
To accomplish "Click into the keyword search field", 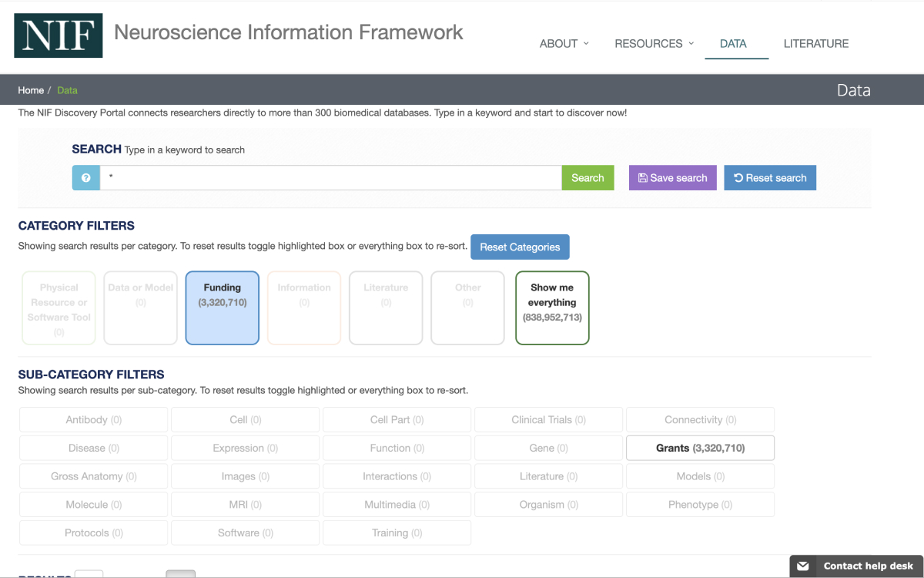I will (x=331, y=178).
